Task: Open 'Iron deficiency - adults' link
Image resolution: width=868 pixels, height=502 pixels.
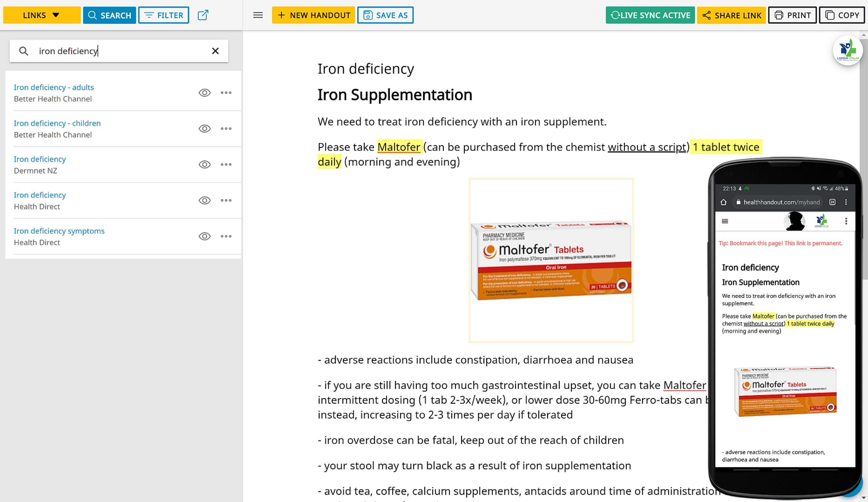Action: pos(54,87)
